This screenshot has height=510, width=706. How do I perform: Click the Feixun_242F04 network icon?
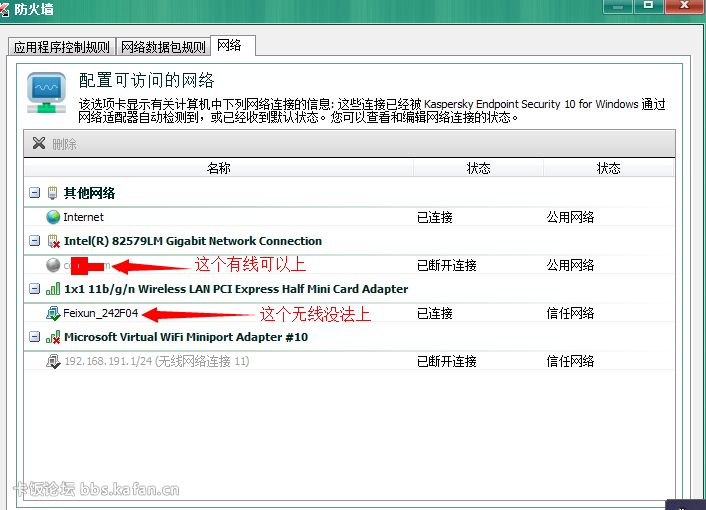(x=53, y=313)
